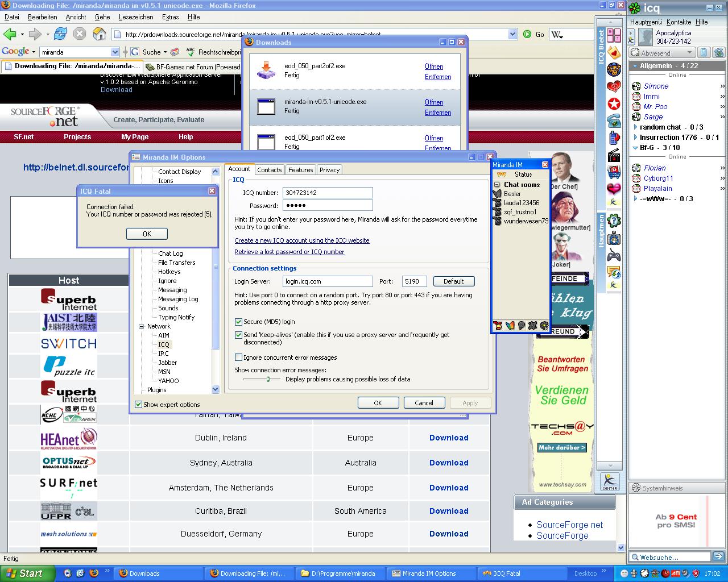728x582 pixels.
Task: Click the Google toolbar spell check icon
Action: (191, 52)
